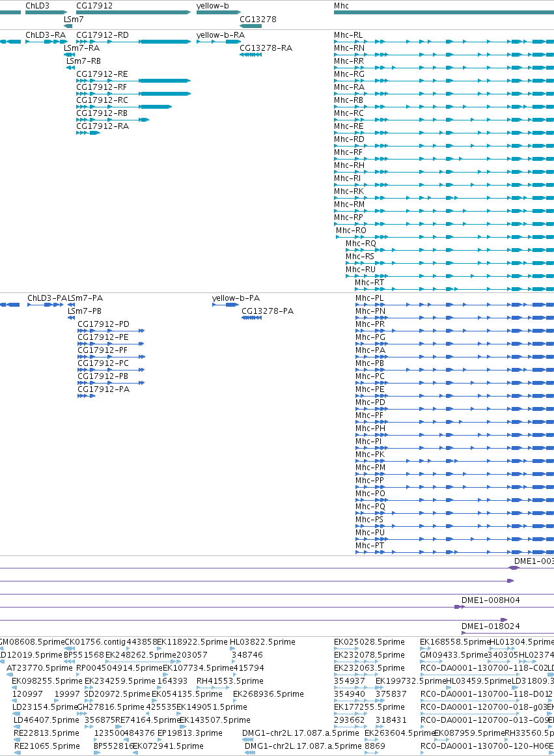This screenshot has height=756, width=554.
Task: Click protein Mhc-PT
Action: click(x=370, y=546)
